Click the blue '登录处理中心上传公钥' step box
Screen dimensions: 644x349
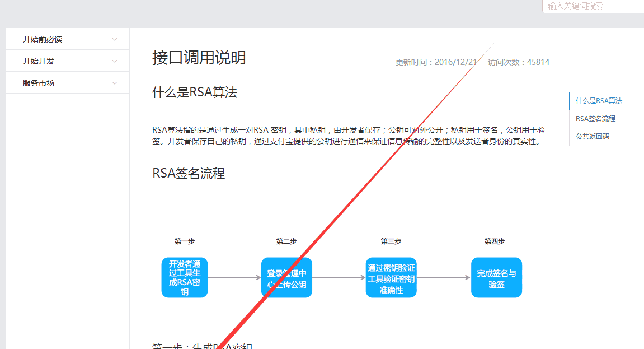(286, 277)
